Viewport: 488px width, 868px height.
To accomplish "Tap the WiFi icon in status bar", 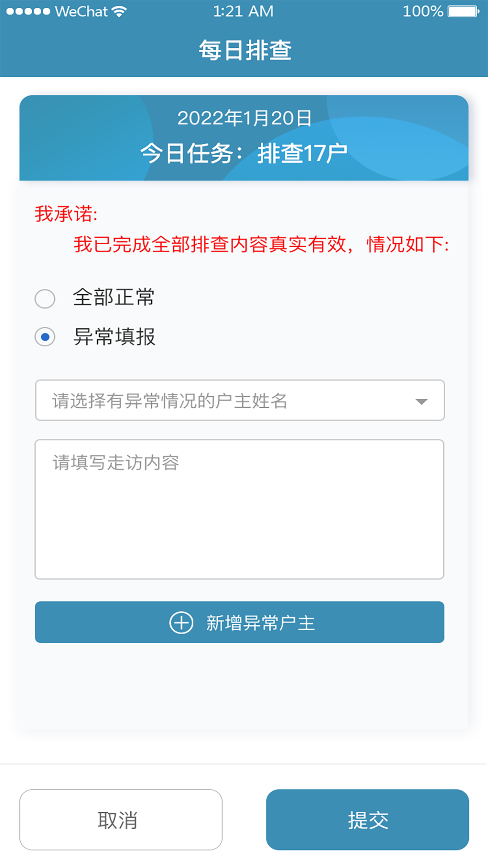I will coord(118,11).
